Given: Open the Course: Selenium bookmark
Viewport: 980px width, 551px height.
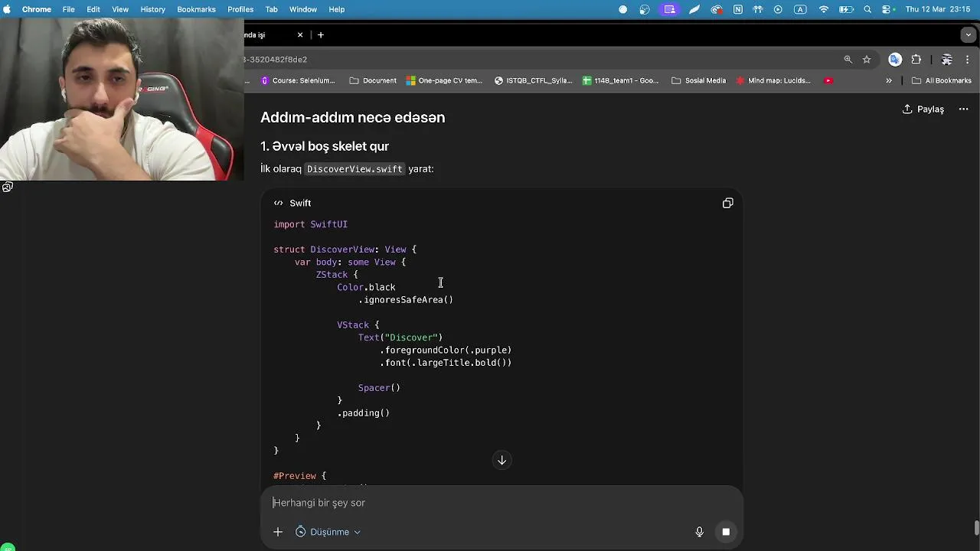Looking at the screenshot, I should coord(298,80).
